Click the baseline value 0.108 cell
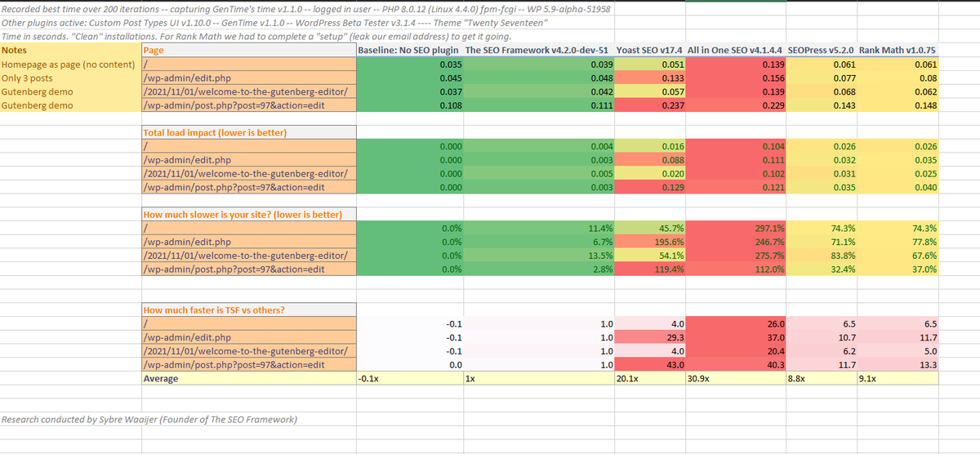Viewport: 980px width, 454px height. click(x=409, y=105)
